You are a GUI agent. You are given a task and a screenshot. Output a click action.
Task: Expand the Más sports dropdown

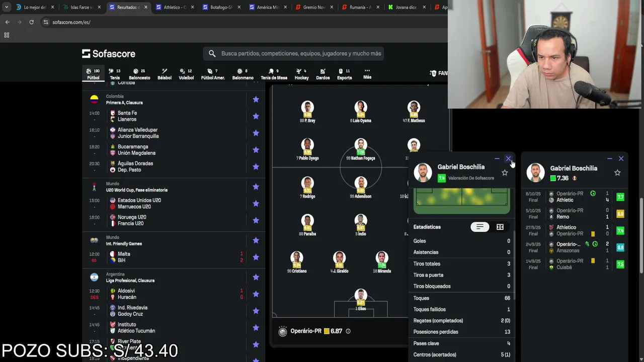click(367, 74)
